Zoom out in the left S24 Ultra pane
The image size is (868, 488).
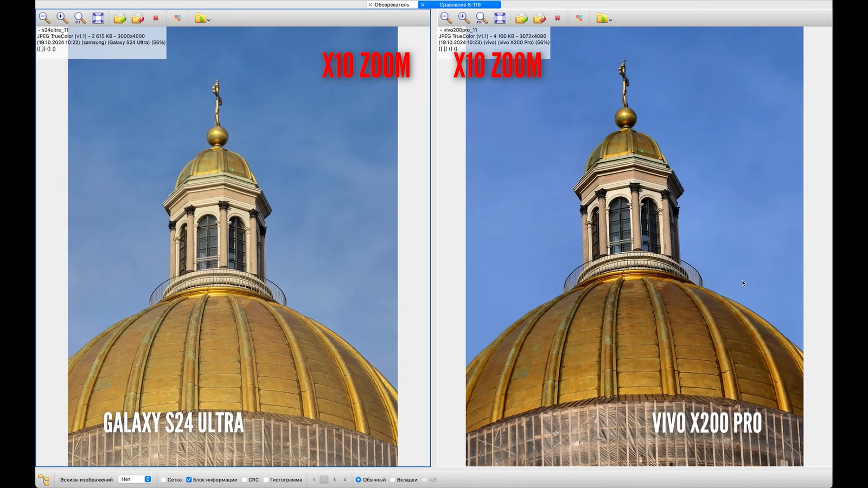[x=44, y=18]
